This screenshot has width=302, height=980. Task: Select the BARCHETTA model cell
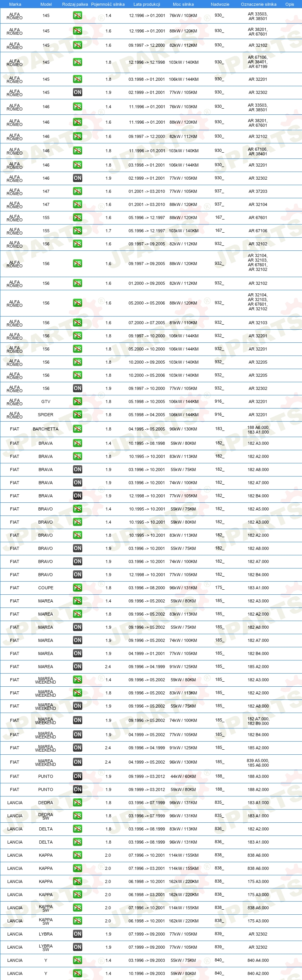pos(46,429)
